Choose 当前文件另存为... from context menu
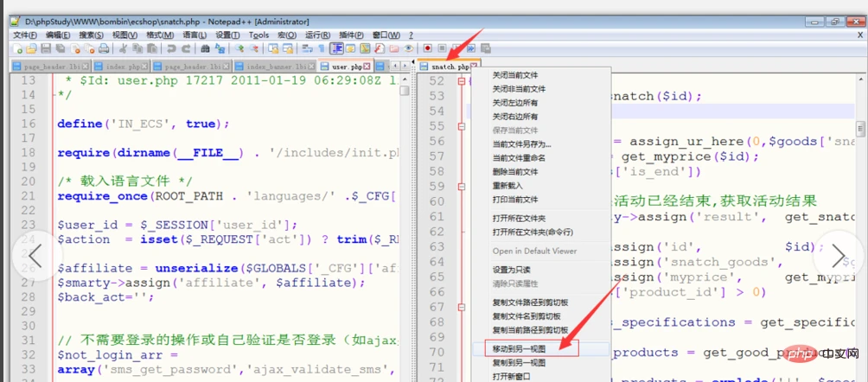The image size is (868, 382). (x=521, y=144)
